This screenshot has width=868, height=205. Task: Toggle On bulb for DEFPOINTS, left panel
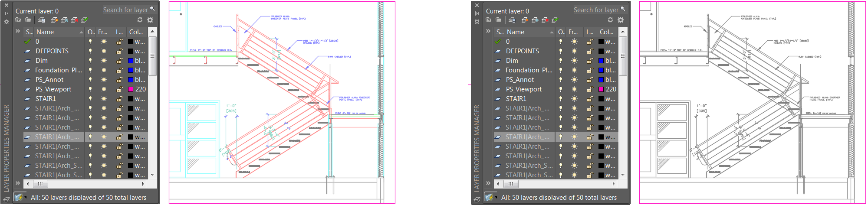pos(90,51)
